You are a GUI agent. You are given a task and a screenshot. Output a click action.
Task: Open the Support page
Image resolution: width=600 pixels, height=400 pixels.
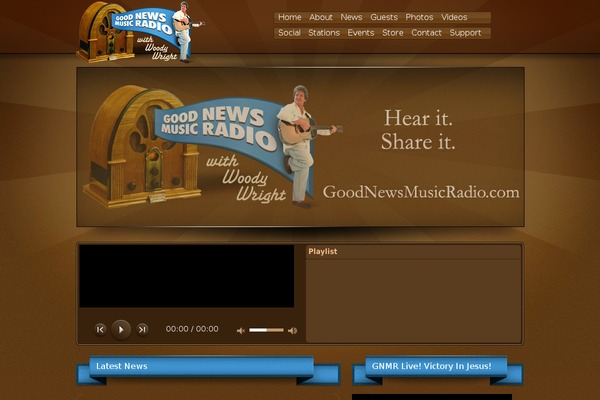point(465,33)
